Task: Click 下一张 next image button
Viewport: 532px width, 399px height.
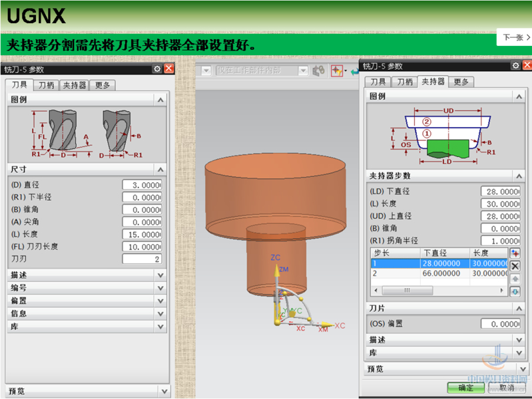Action: (x=515, y=37)
